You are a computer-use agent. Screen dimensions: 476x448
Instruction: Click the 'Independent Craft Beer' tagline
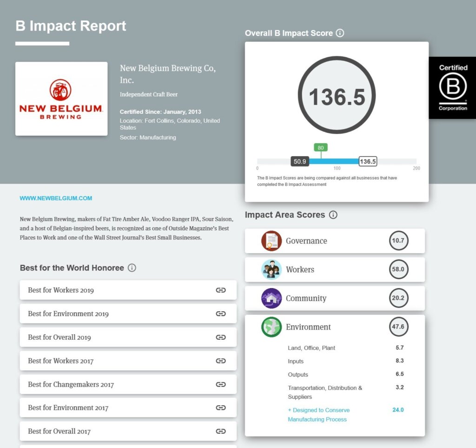pos(149,94)
